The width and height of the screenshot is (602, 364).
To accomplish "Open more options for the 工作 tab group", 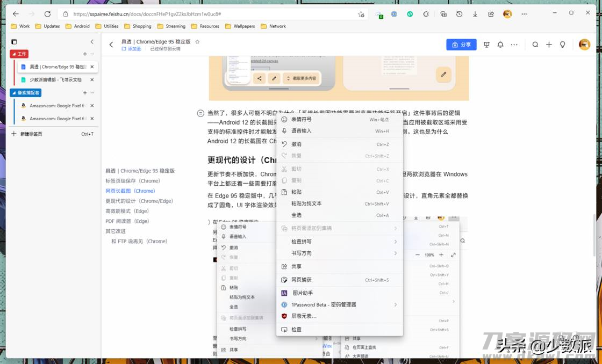I will coord(92,54).
